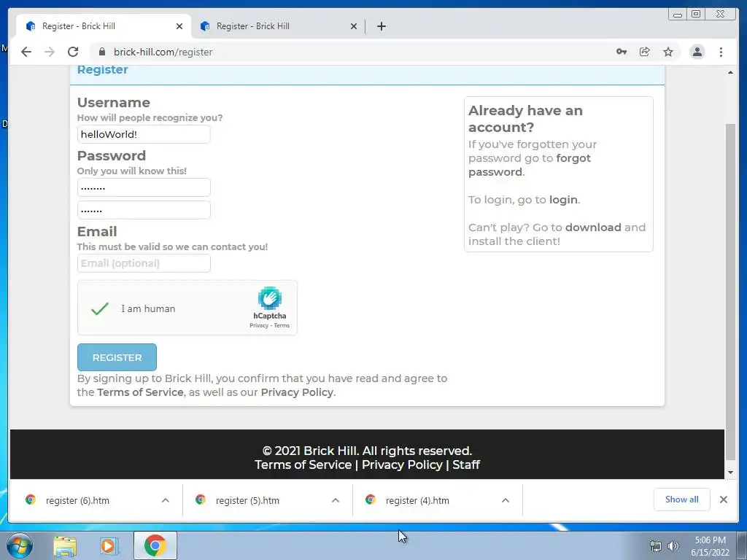
Task: Click the vertical scrollbar thumb
Action: (x=730, y=292)
